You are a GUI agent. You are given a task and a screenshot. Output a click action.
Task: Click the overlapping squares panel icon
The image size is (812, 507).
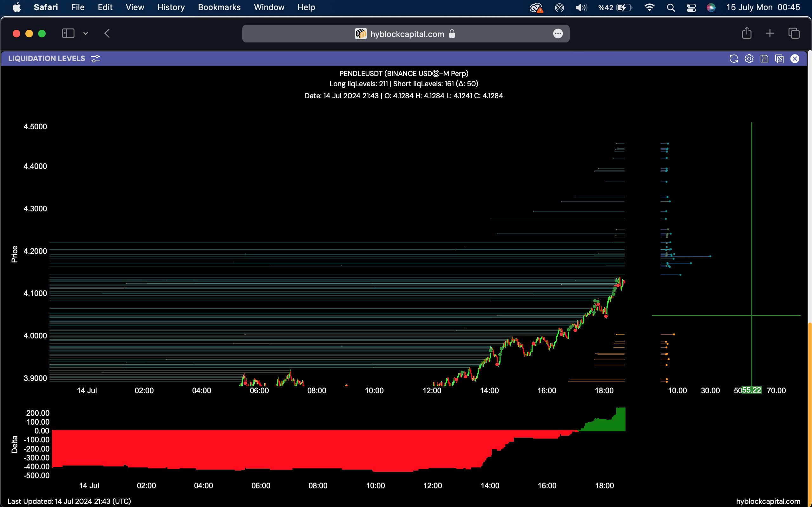pyautogui.click(x=779, y=59)
